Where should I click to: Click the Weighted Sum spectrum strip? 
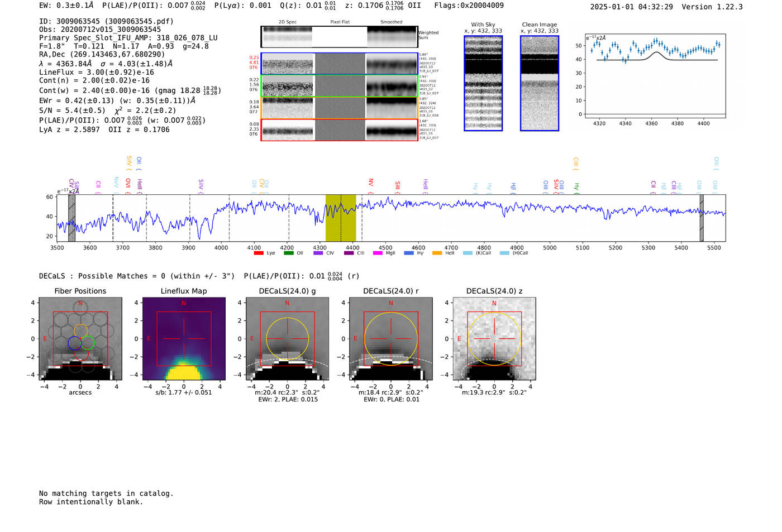pyautogui.click(x=339, y=37)
